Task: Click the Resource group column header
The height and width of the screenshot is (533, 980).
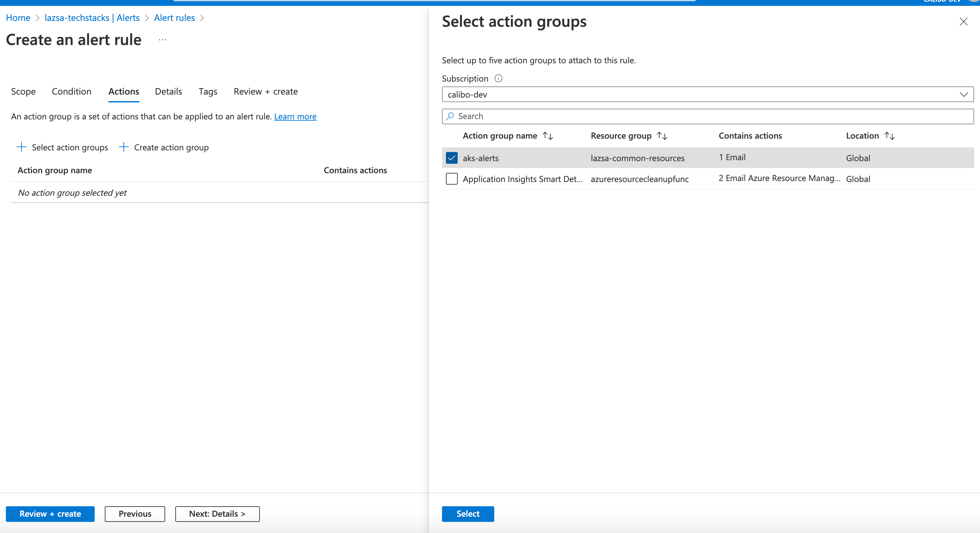Action: click(x=621, y=136)
